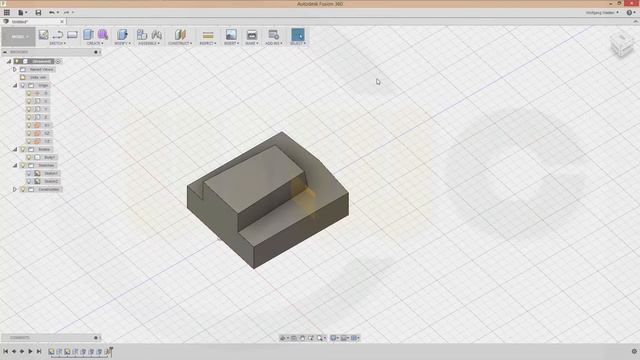Collapse the Browser panel header
The height and width of the screenshot is (360, 640).
[x=5, y=52]
